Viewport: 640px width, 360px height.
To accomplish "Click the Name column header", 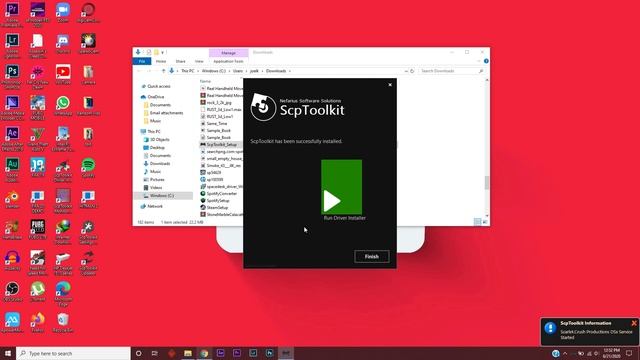I will coord(205,81).
